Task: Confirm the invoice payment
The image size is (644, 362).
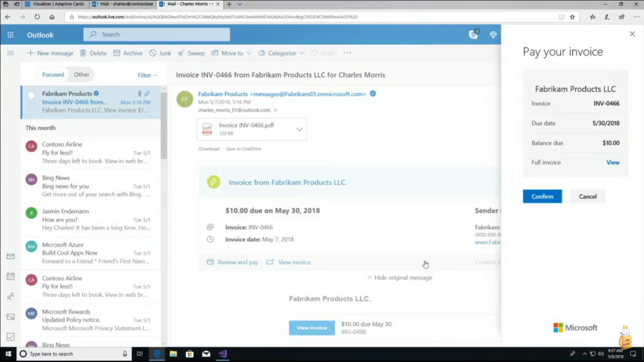Action: tap(542, 196)
